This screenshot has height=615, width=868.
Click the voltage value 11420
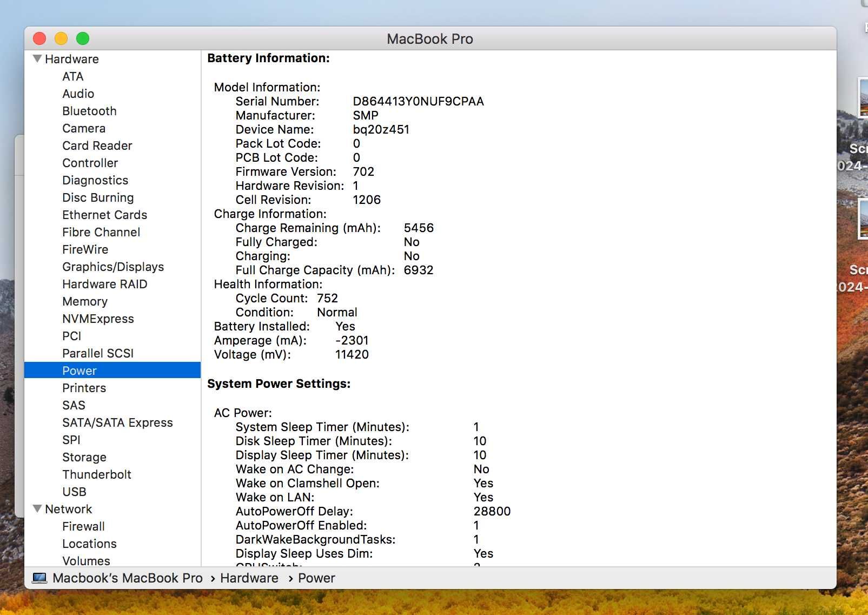point(352,354)
